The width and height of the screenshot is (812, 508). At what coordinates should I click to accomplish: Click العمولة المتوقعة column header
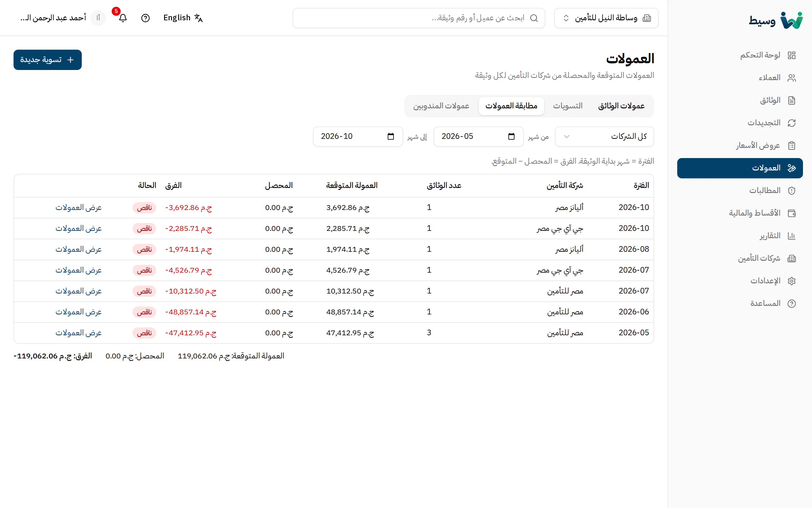coord(352,185)
